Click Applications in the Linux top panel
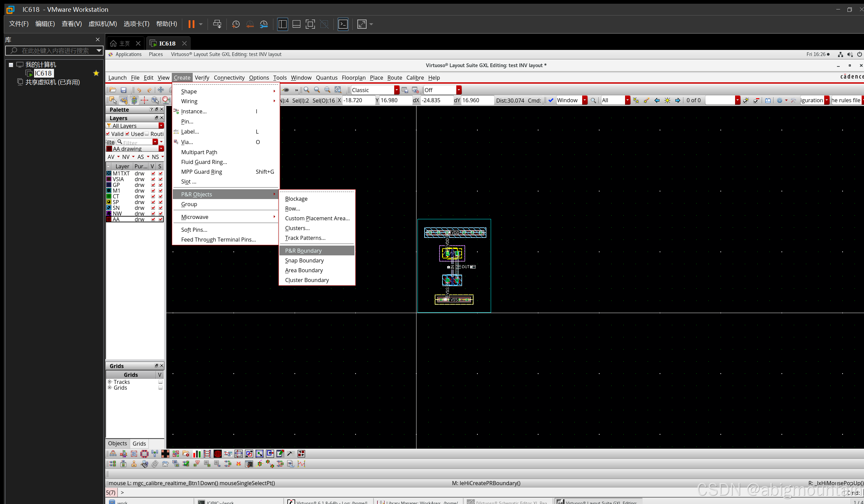 click(x=129, y=54)
